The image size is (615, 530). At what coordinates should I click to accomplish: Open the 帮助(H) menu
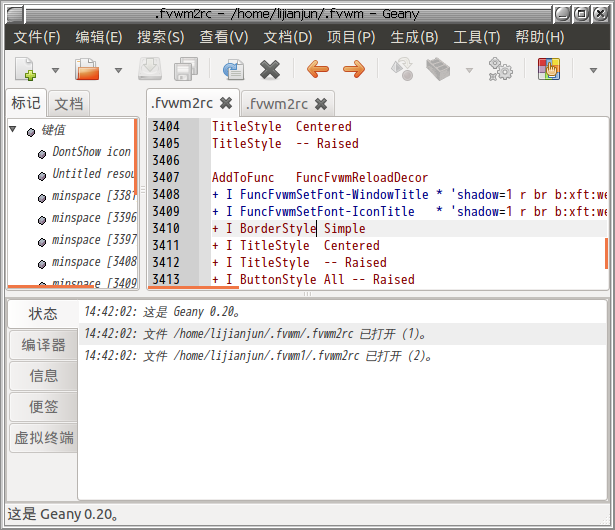(540, 37)
